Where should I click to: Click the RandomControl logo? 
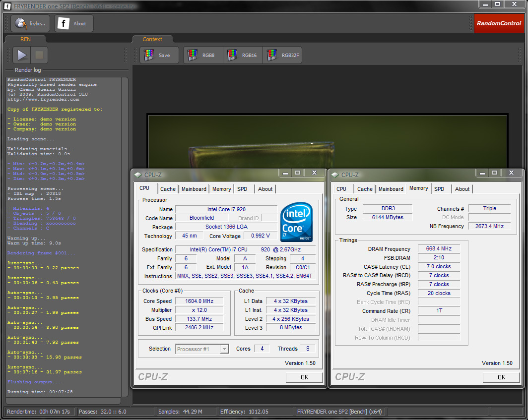coord(499,23)
